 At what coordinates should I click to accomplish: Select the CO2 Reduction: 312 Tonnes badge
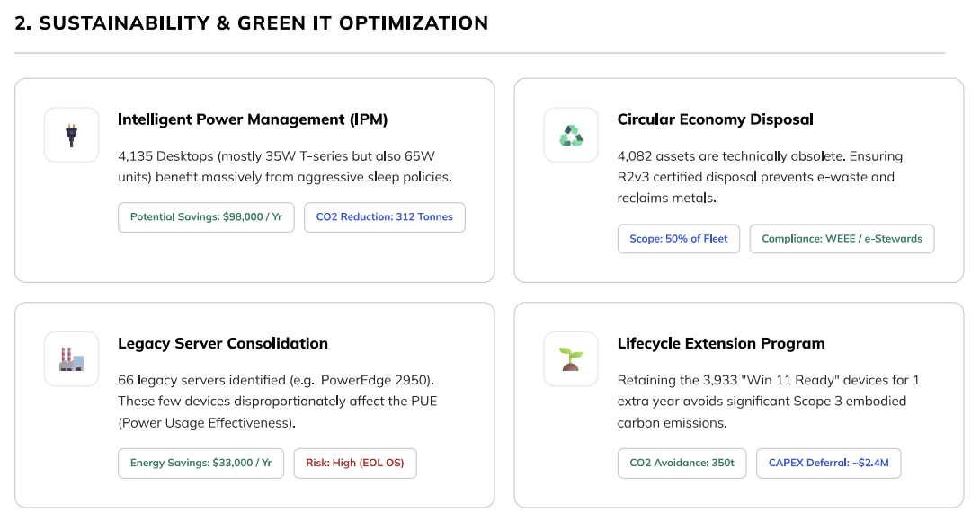pos(384,217)
